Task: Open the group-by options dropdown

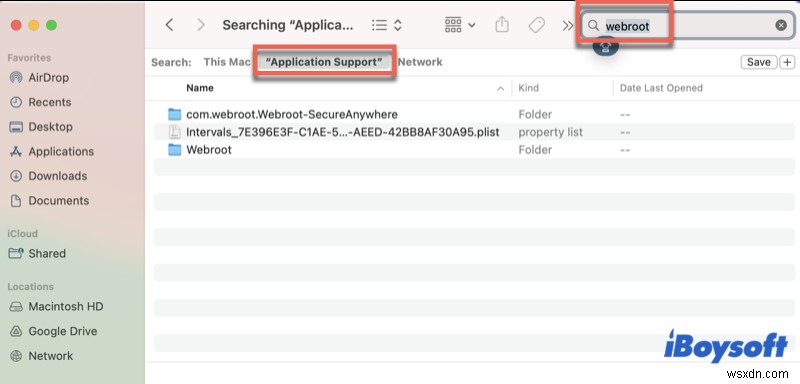Action: [460, 25]
